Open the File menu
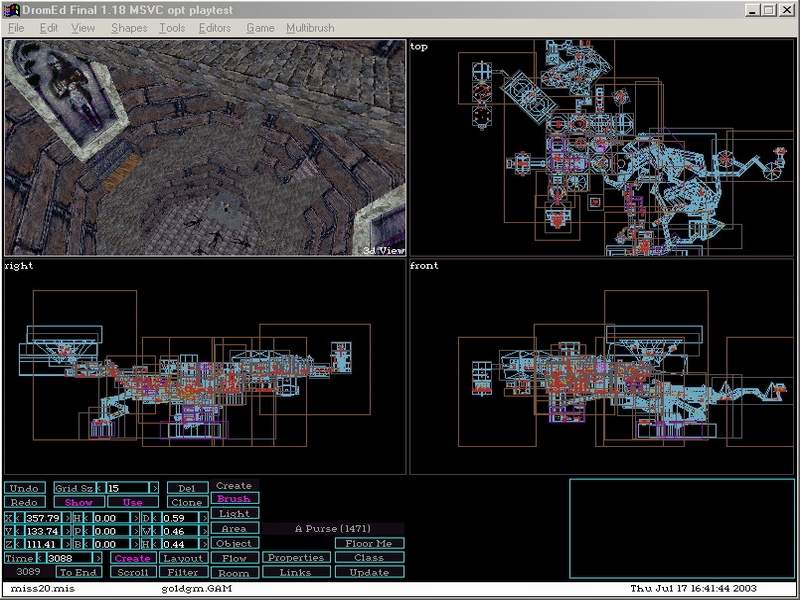The image size is (800, 600). click(16, 28)
